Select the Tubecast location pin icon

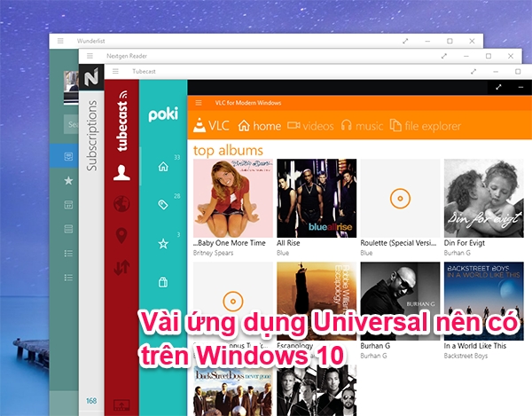(121, 235)
